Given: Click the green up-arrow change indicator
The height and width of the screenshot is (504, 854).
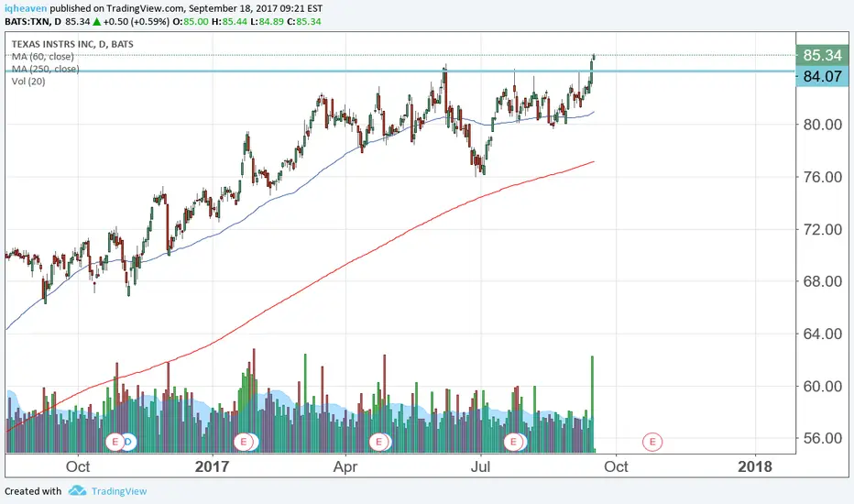Looking at the screenshot, I should (x=96, y=22).
